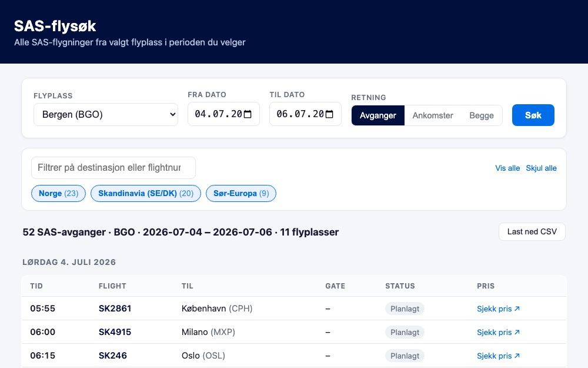Click the destination or flight number filter field
Screen dimensions: 588x368
click(x=113, y=168)
